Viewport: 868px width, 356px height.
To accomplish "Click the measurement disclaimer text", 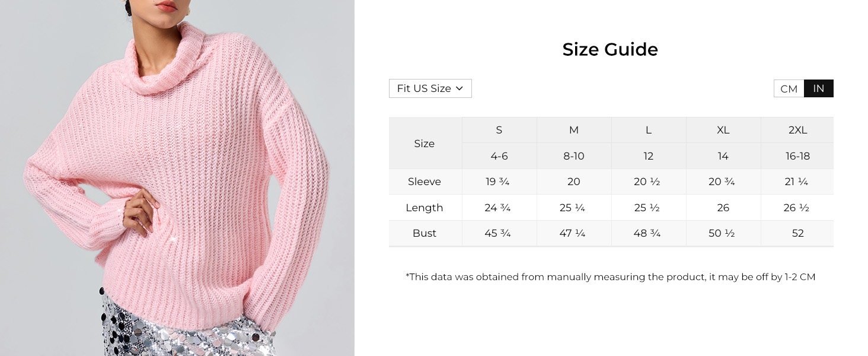I will click(610, 277).
